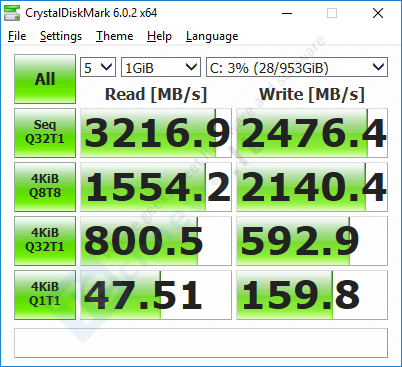Click the CrystalDiskMark app icon in title bar
The image size is (402, 367).
(12, 13)
